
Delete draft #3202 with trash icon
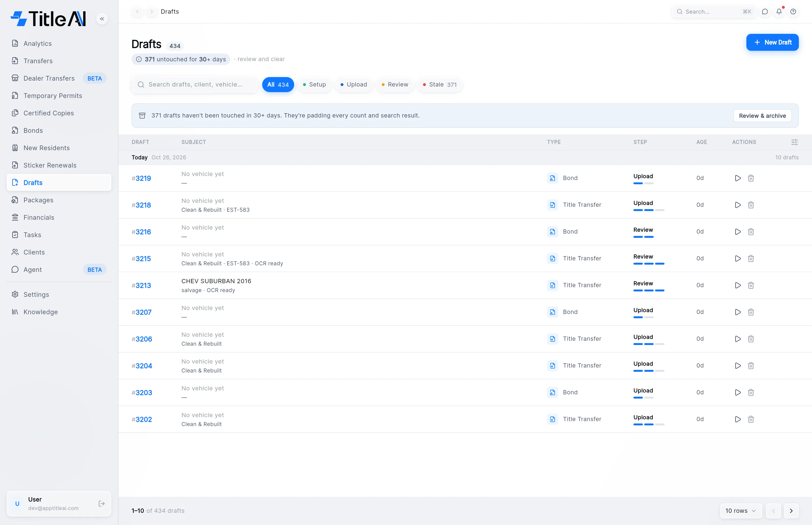pyautogui.click(x=751, y=419)
